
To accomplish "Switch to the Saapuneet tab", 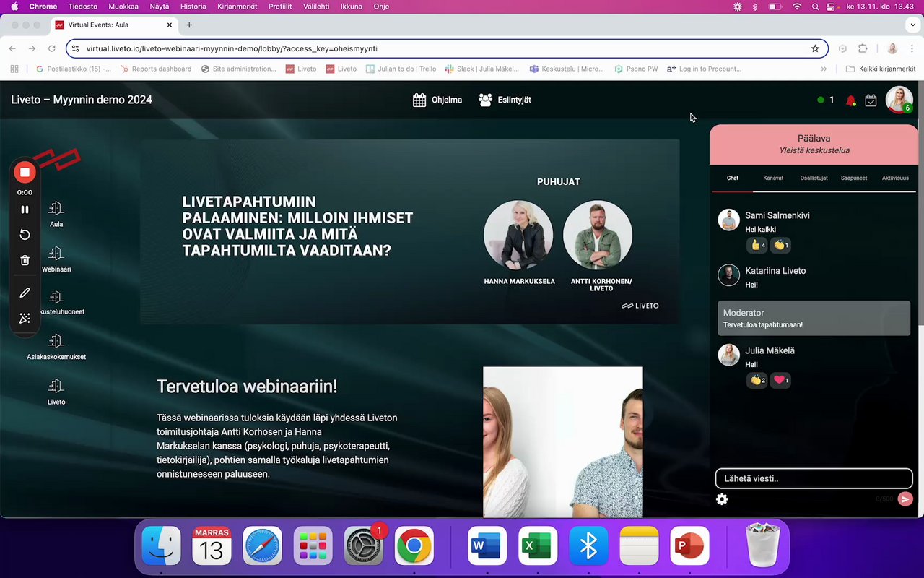I will coord(854,178).
